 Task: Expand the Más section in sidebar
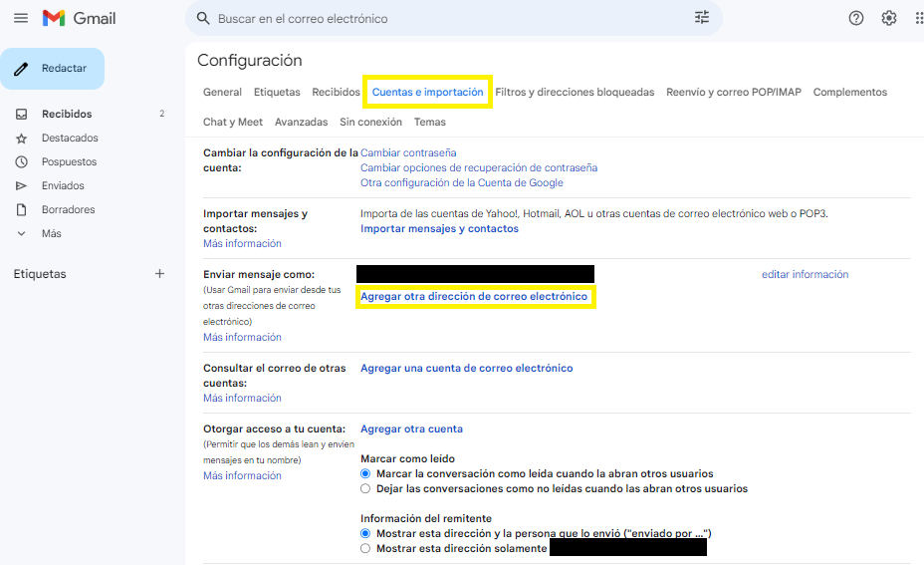coord(51,233)
